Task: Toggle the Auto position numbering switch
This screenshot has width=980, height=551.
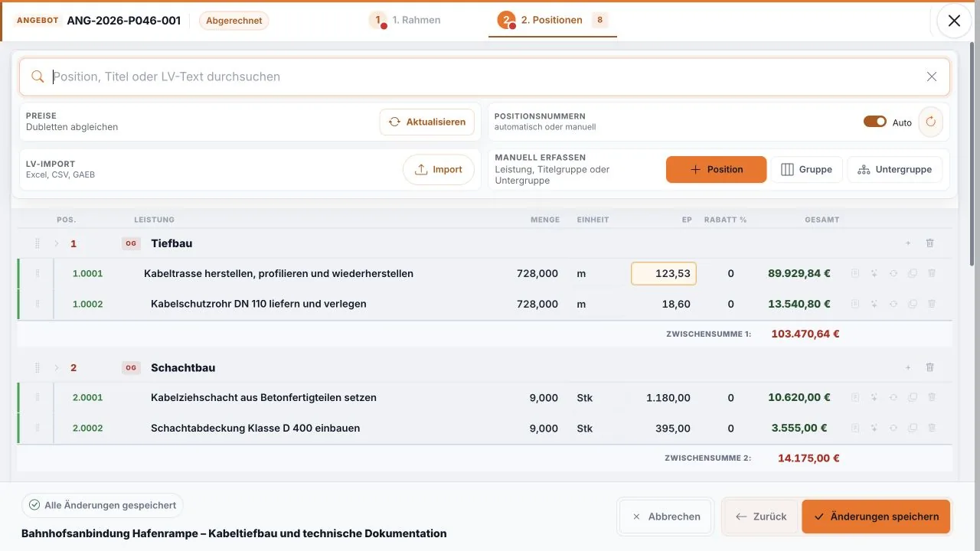Action: tap(875, 122)
